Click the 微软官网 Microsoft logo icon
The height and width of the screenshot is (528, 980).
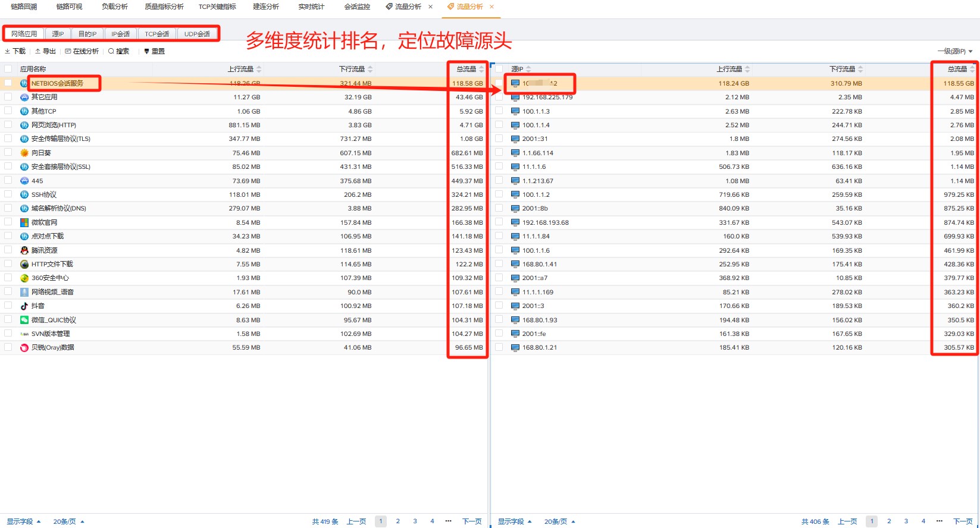coord(24,222)
